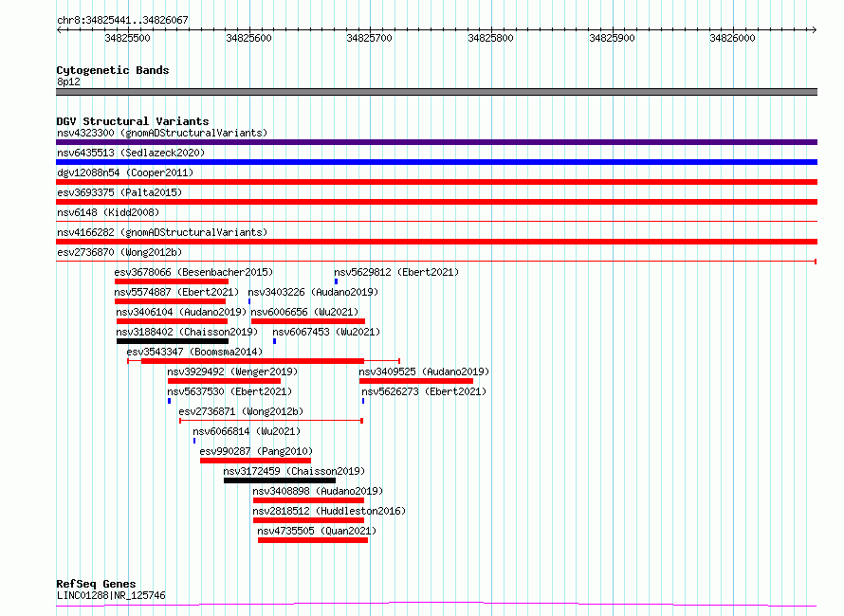Viewport: 844px width, 616px height.
Task: Click the red bar under dgv12088n54
Action: [436, 182]
